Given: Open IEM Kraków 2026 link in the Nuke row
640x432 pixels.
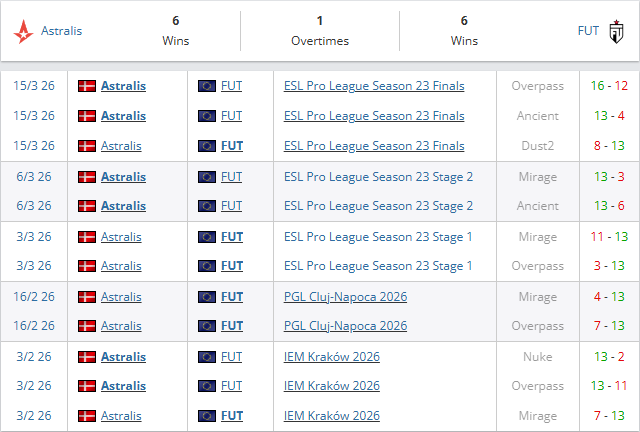Looking at the screenshot, I should 331,356.
